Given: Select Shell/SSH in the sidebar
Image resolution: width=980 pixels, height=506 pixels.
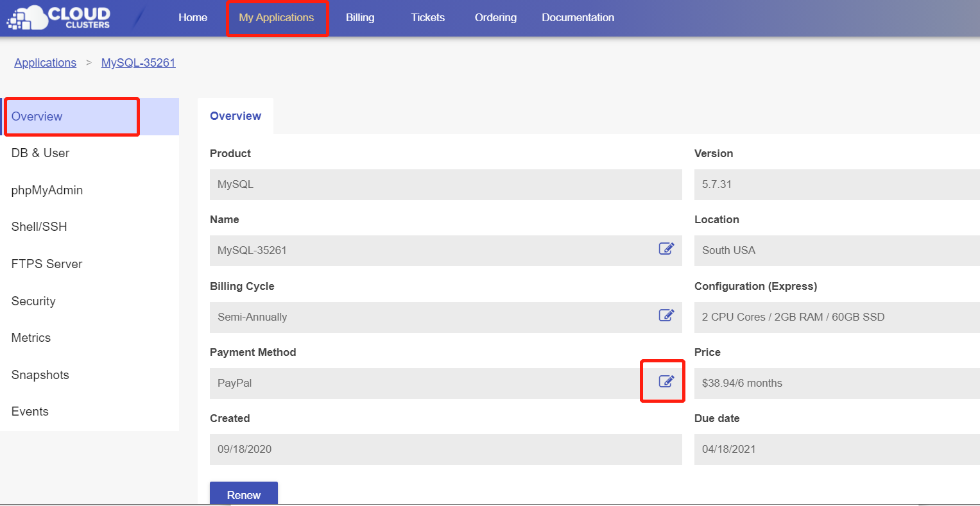Looking at the screenshot, I should point(39,227).
